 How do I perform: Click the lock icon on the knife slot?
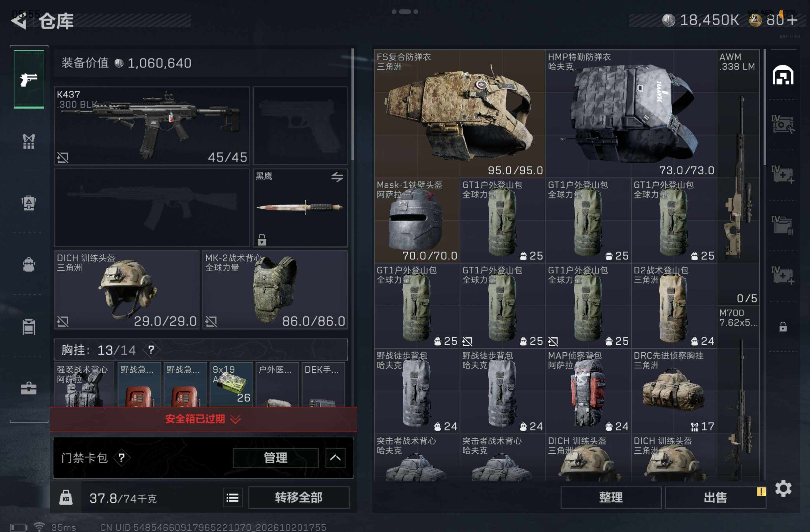(x=262, y=239)
